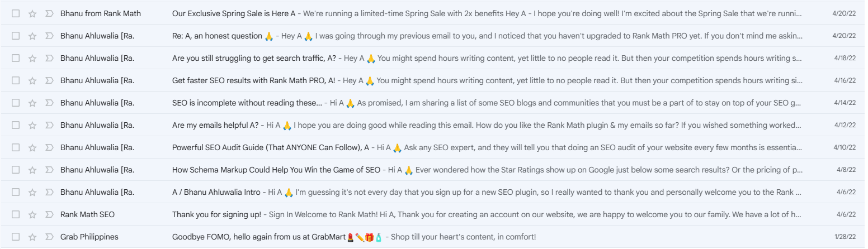The image size is (868, 249).
Task: Star the 'How Schema Markup' email
Action: [32, 170]
